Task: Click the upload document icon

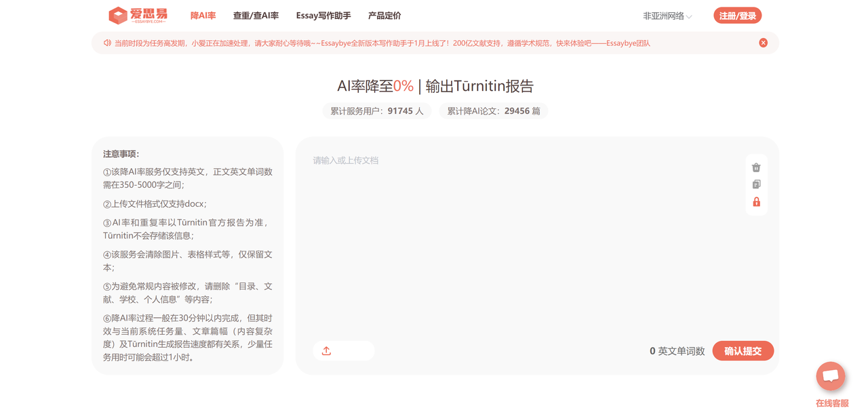Action: click(326, 350)
